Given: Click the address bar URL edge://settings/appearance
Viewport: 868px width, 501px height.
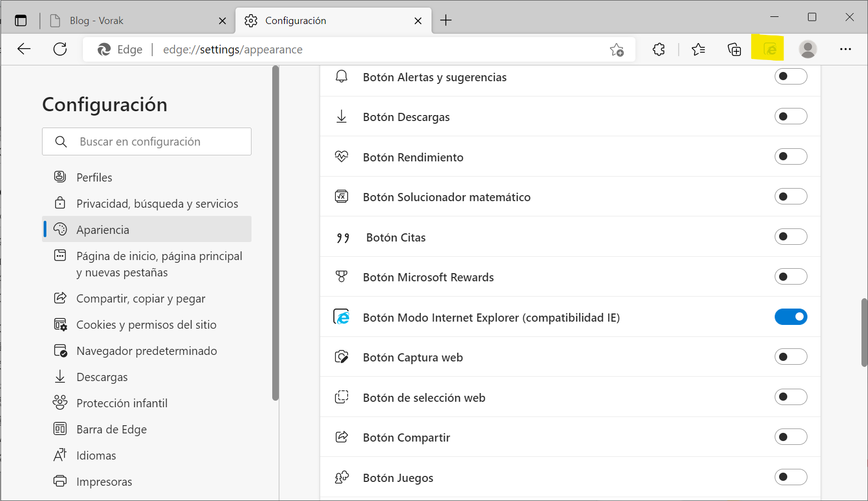Looking at the screenshot, I should click(233, 50).
